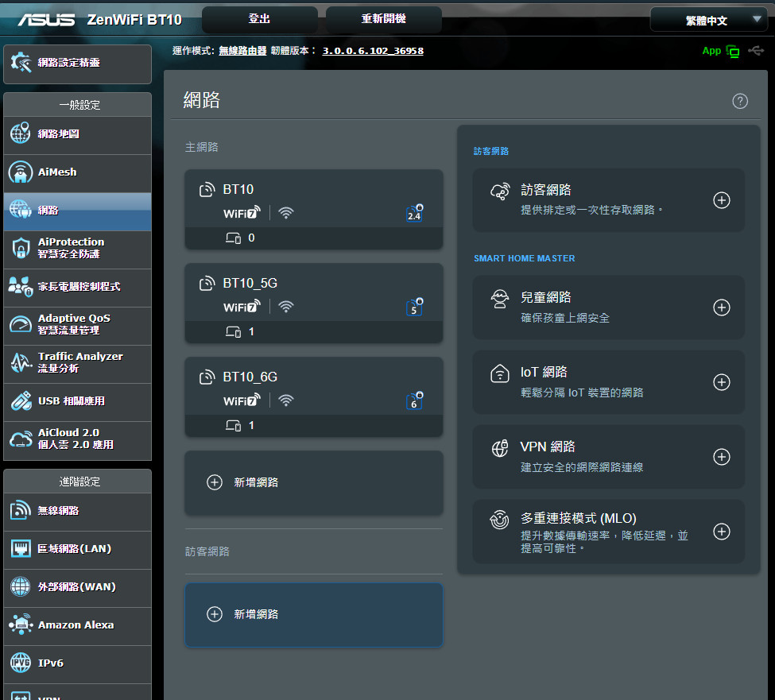This screenshot has width=775, height=700.
Task: Click the IoT 網路 card title
Action: pyautogui.click(x=543, y=372)
